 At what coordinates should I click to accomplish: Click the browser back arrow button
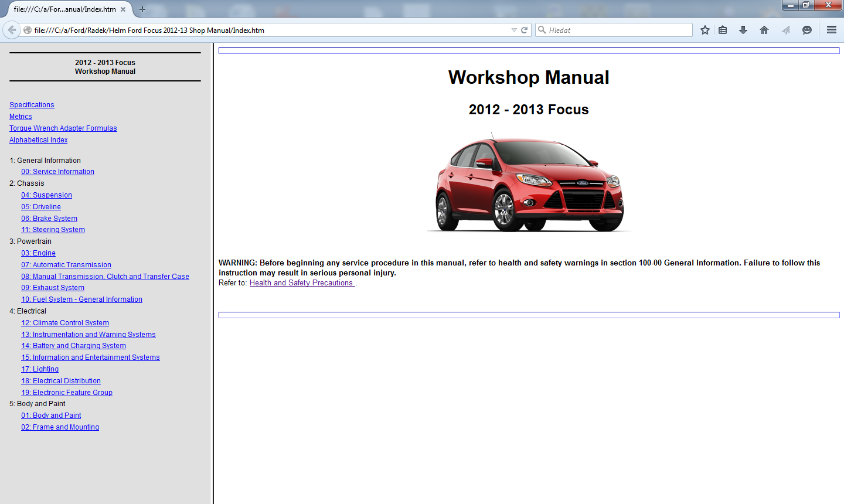(12, 30)
